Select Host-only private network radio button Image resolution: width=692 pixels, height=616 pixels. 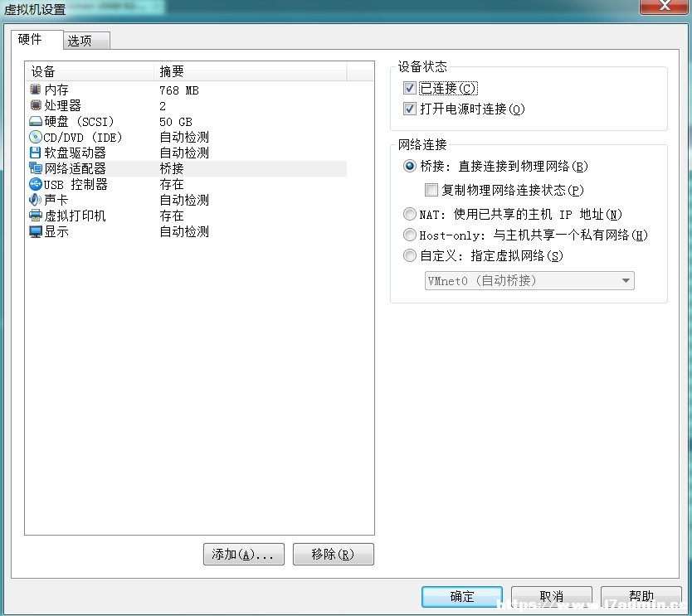(x=410, y=235)
